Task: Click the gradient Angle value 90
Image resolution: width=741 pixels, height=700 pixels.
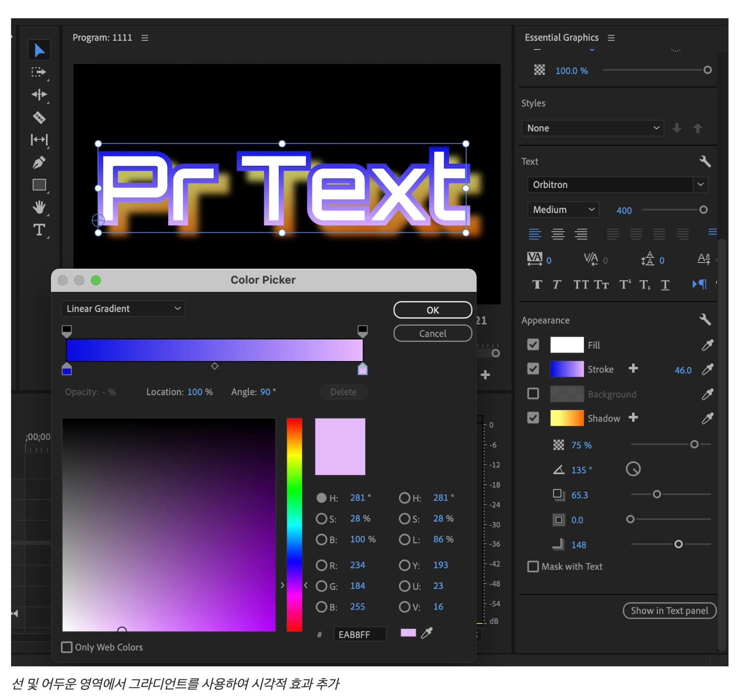Action: pos(265,392)
